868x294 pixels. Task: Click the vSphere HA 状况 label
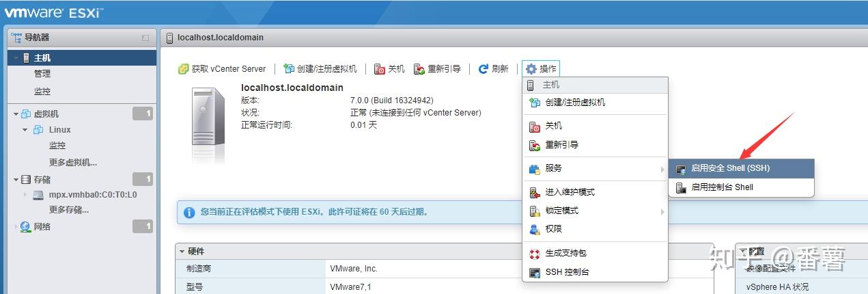point(777,287)
